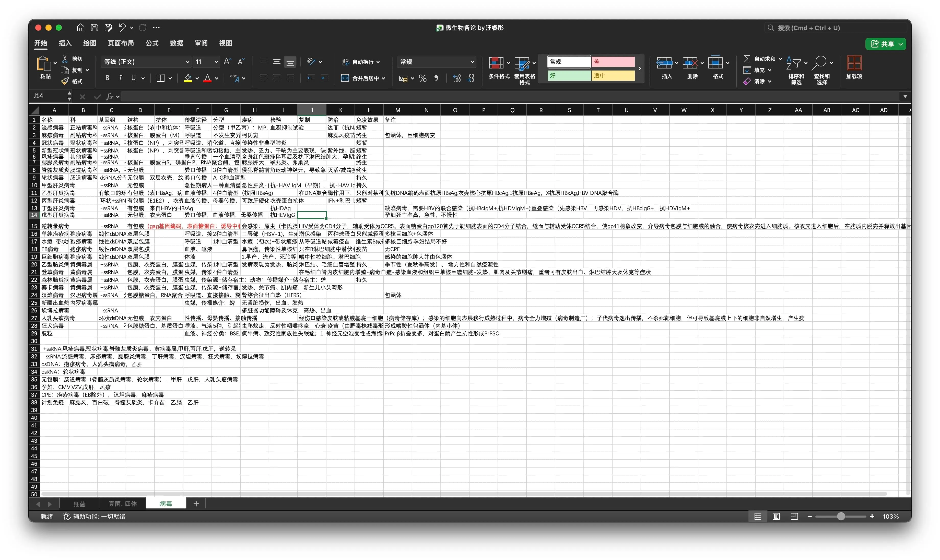Expand the formula bar with right arrow
The image size is (940, 560).
(x=905, y=96)
